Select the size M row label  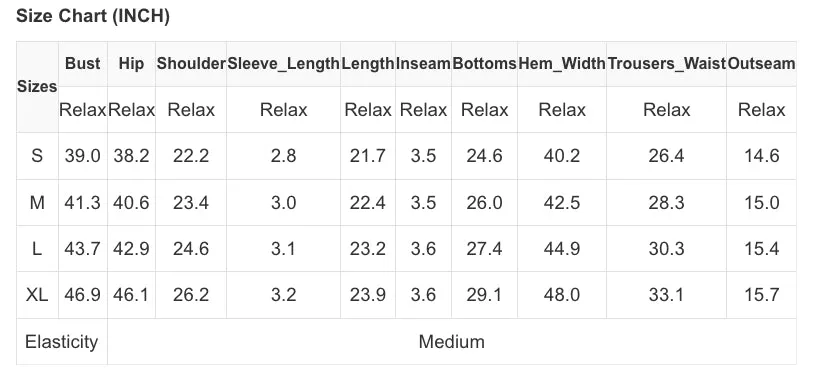pos(37,202)
